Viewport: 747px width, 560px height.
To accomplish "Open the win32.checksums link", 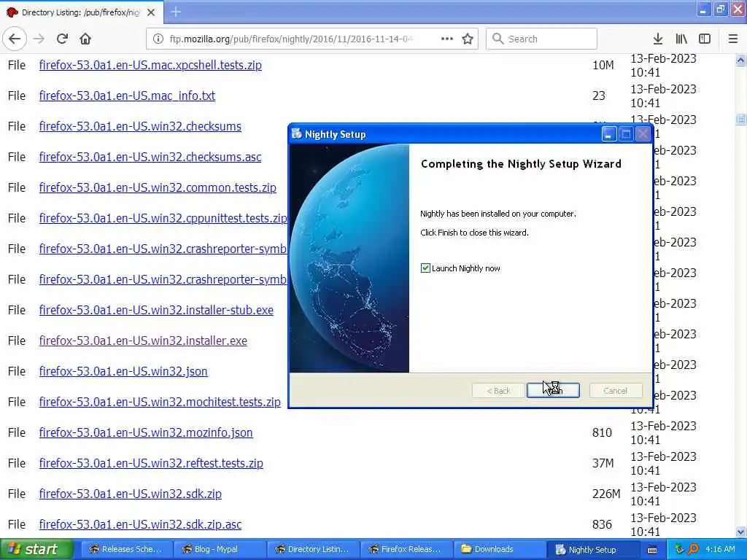I will [140, 126].
